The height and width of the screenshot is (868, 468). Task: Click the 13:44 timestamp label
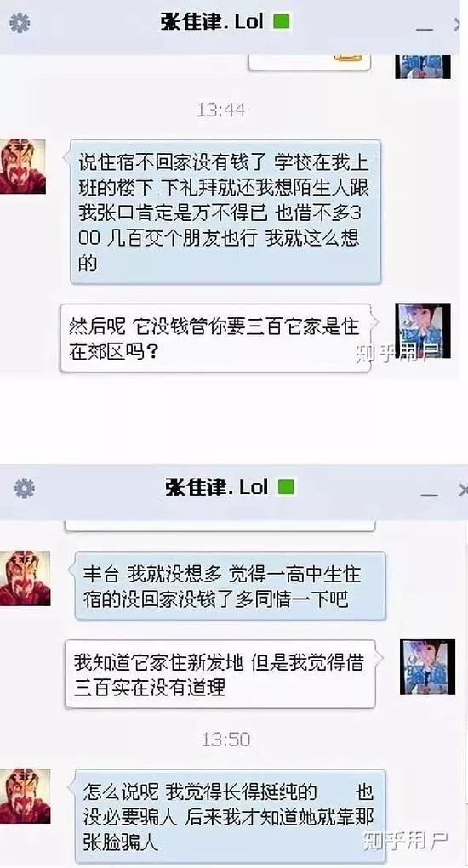point(221,110)
